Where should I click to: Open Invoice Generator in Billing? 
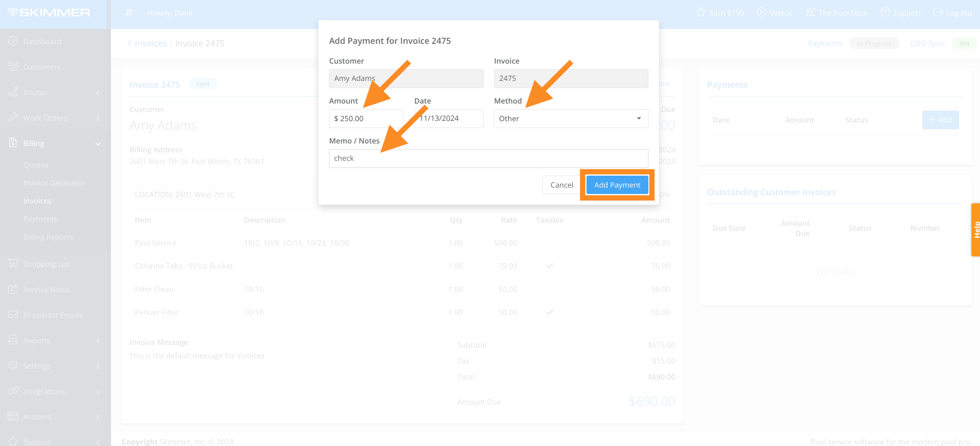click(x=54, y=182)
